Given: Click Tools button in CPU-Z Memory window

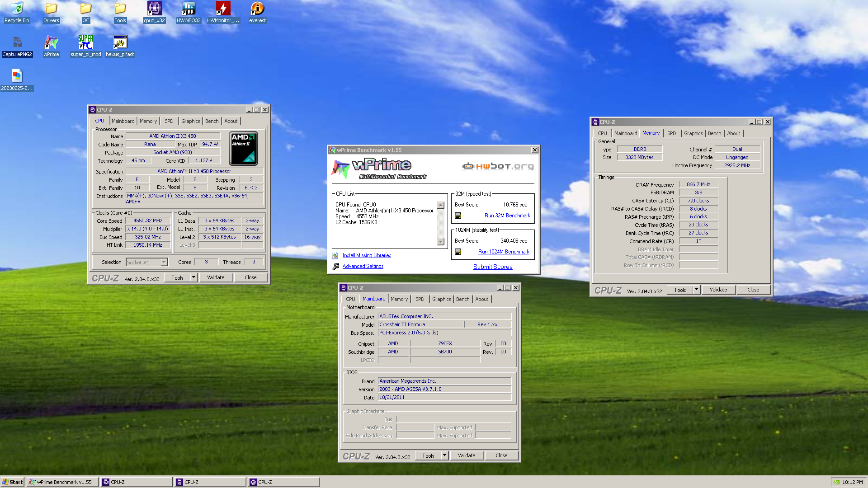Looking at the screenshot, I should 680,290.
